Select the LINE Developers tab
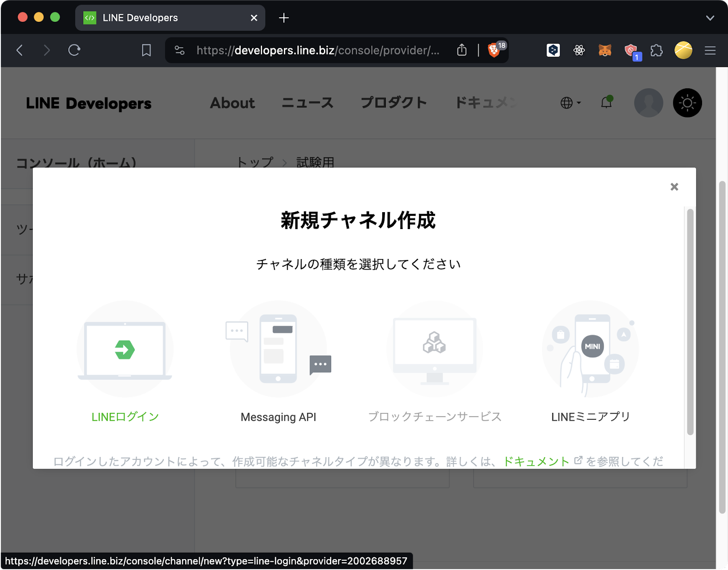Viewport: 728px width, 570px height. (x=170, y=18)
